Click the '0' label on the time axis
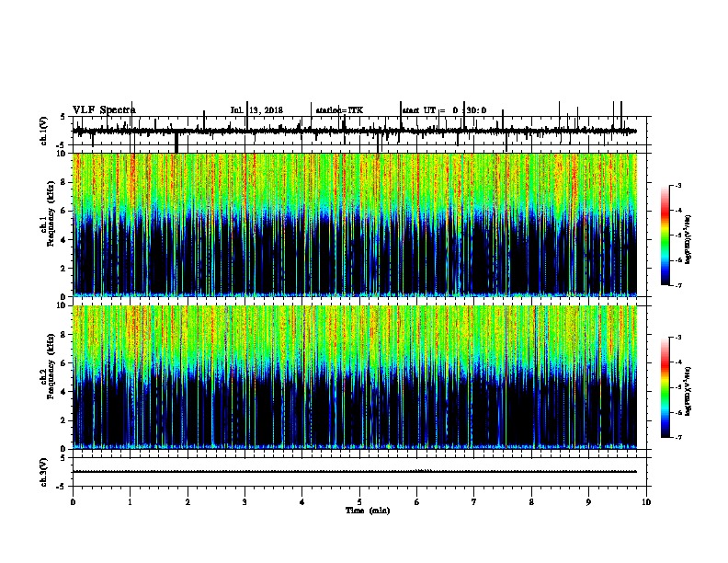 pos(73,502)
